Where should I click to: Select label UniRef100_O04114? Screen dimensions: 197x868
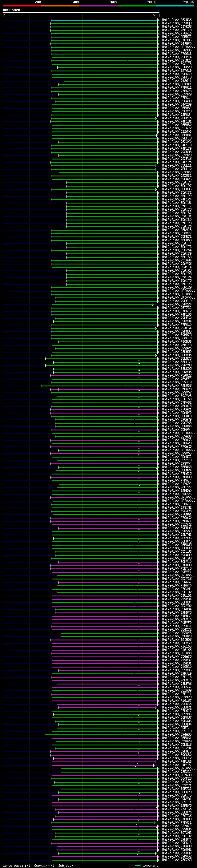(177, 267)
